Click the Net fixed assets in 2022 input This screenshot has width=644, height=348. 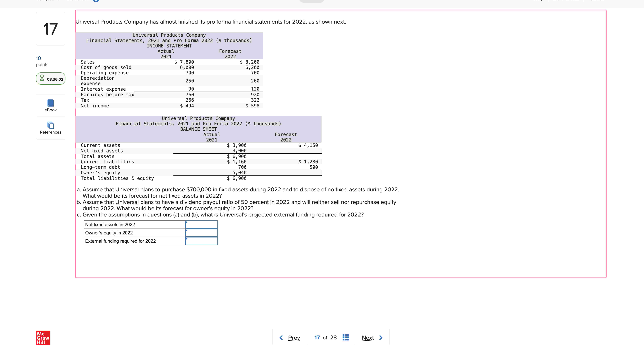(x=202, y=224)
